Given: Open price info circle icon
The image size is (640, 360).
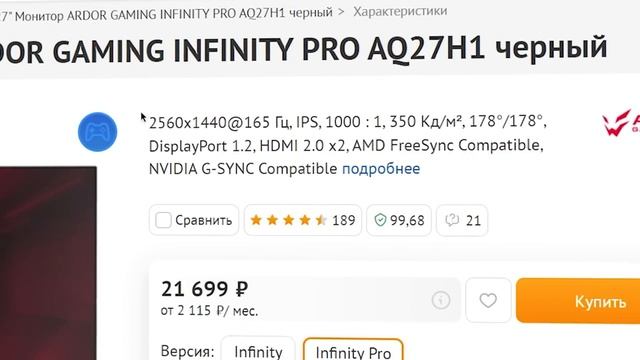Looking at the screenshot, I should 441,300.
